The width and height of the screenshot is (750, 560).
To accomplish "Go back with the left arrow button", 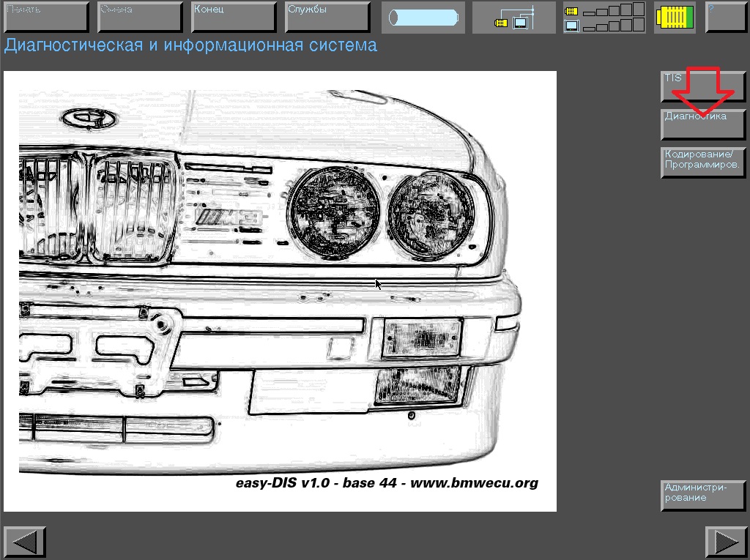I will [24, 542].
